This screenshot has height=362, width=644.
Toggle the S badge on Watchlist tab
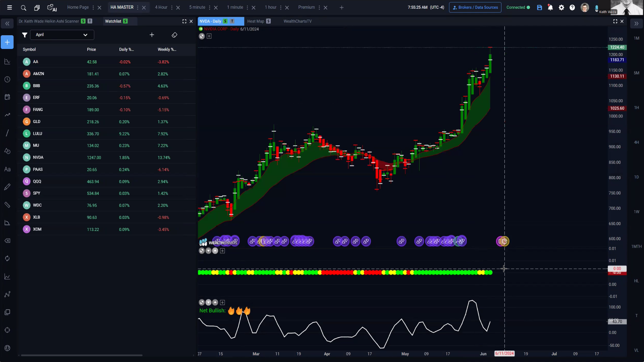coord(125,21)
